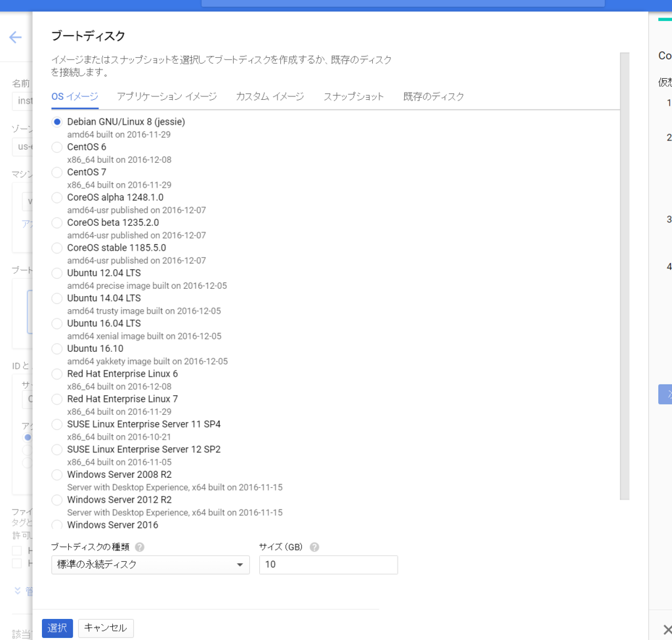Click the キャンセル button

[x=106, y=628]
